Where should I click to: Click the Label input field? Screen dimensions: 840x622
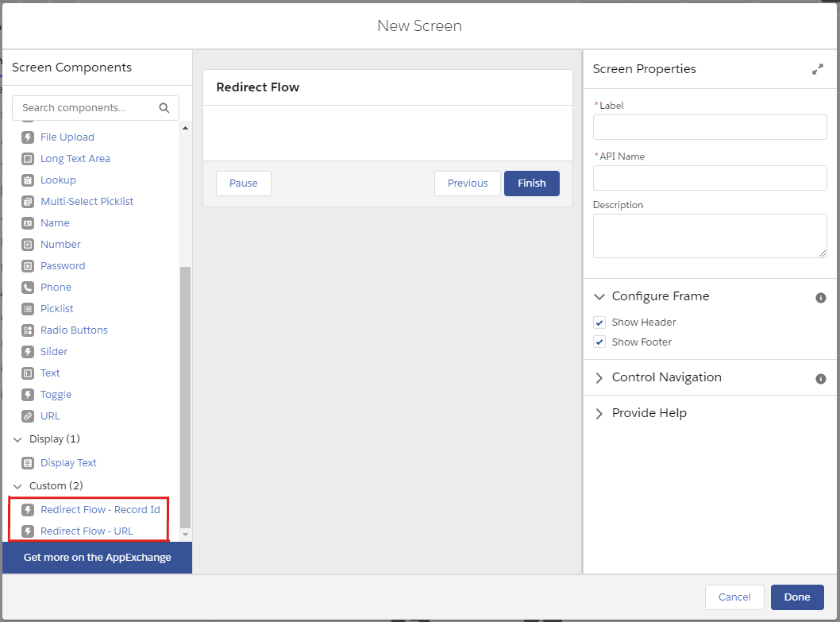[709, 126]
